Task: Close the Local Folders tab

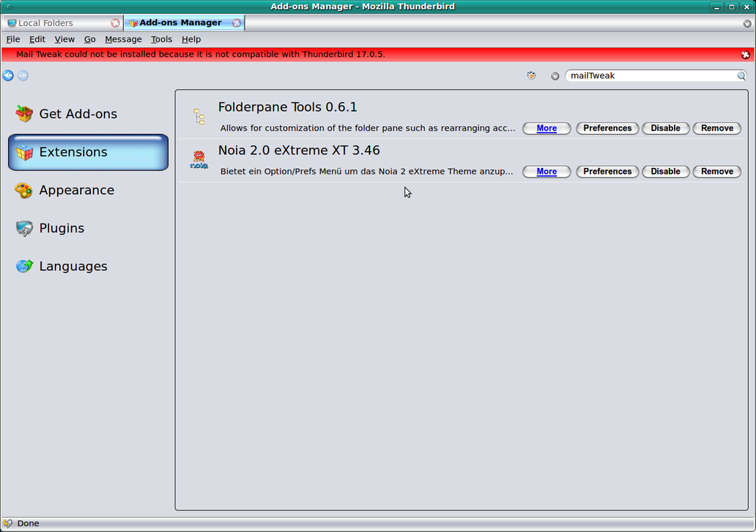Action: [x=115, y=23]
